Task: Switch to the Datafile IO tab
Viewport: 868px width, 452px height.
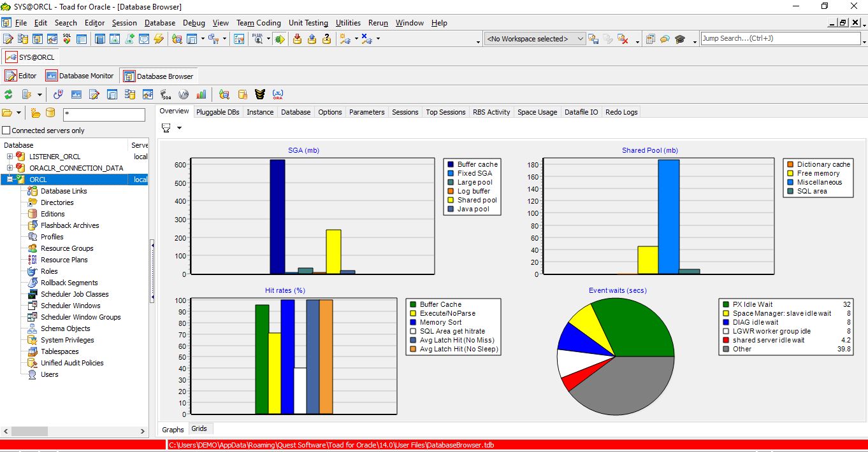Action: click(581, 112)
